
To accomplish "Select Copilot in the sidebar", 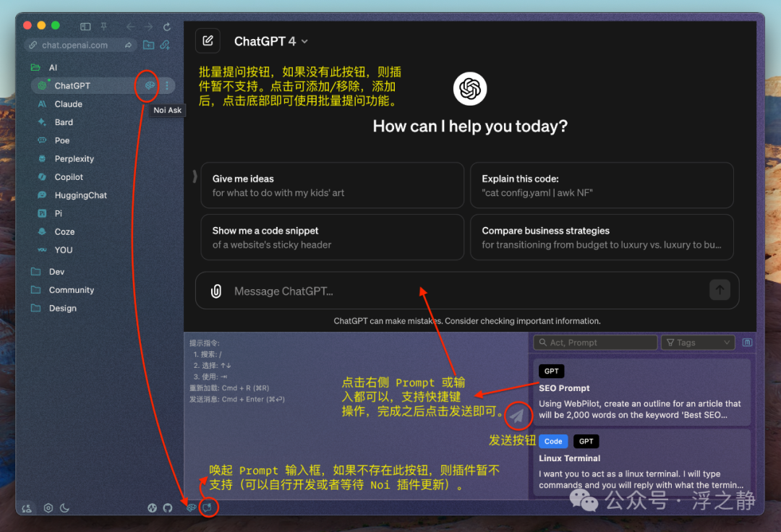I will tap(69, 177).
